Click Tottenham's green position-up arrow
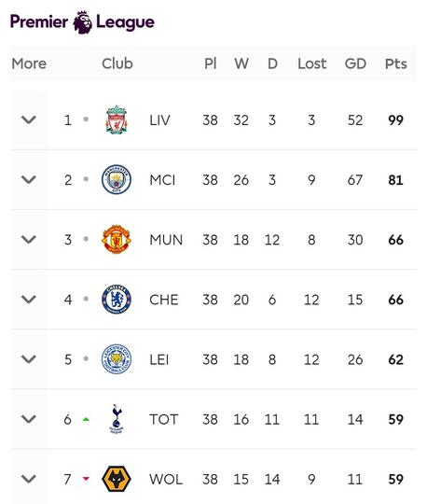Viewport: 427px width, 504px height. [86, 419]
